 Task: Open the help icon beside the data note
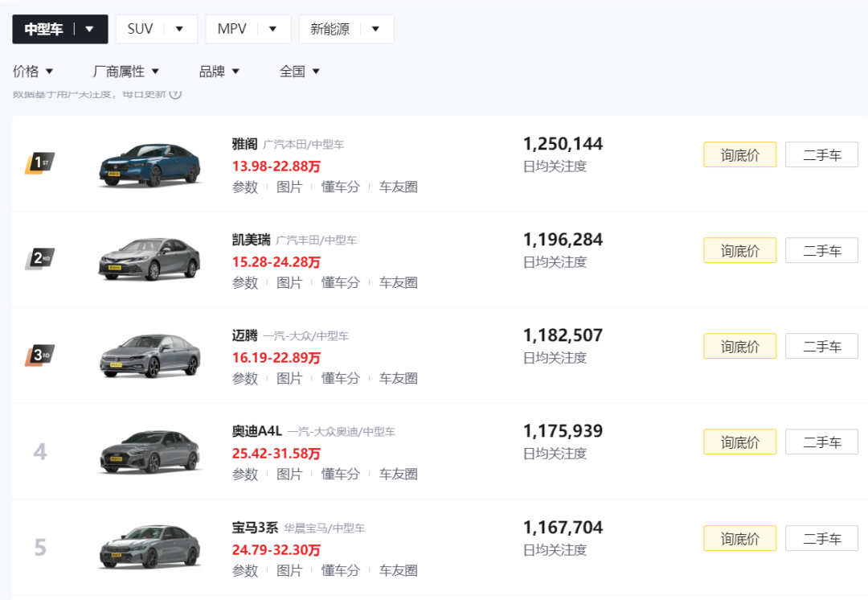coord(175,93)
